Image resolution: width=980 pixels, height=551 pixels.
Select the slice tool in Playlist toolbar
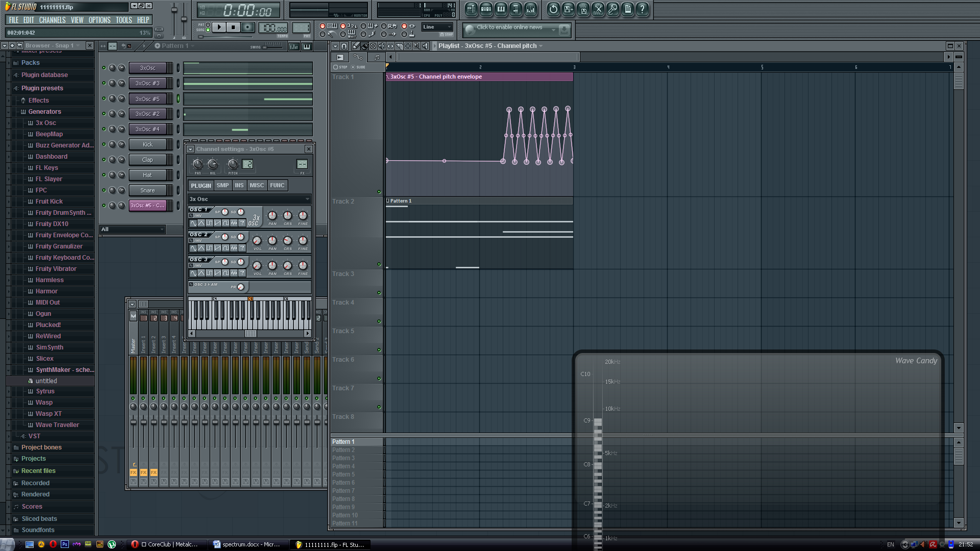(399, 46)
